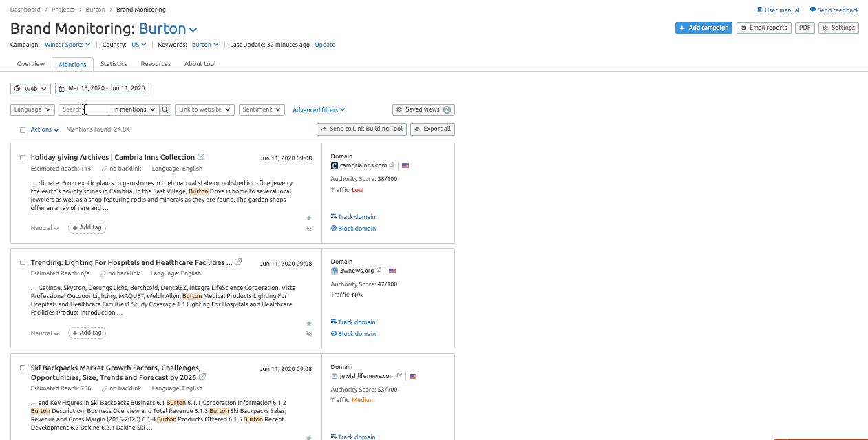
Task: Hide the holiday giving Archives mention
Action: coord(309,229)
